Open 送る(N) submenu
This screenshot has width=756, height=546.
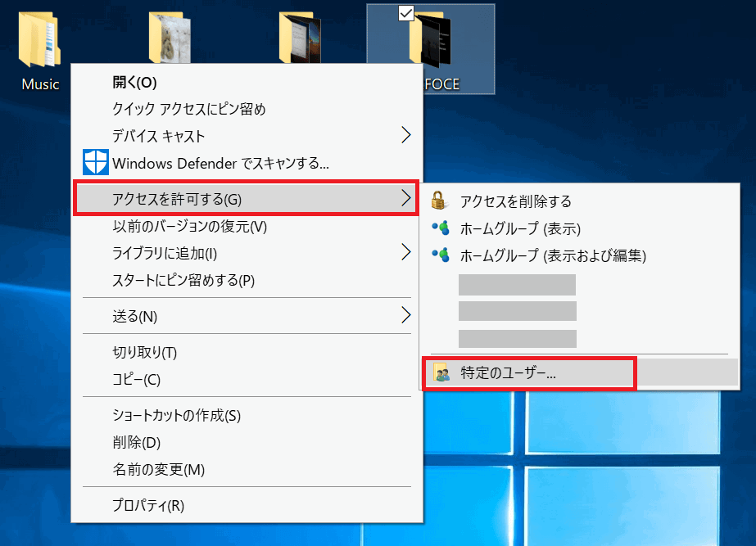click(x=247, y=316)
